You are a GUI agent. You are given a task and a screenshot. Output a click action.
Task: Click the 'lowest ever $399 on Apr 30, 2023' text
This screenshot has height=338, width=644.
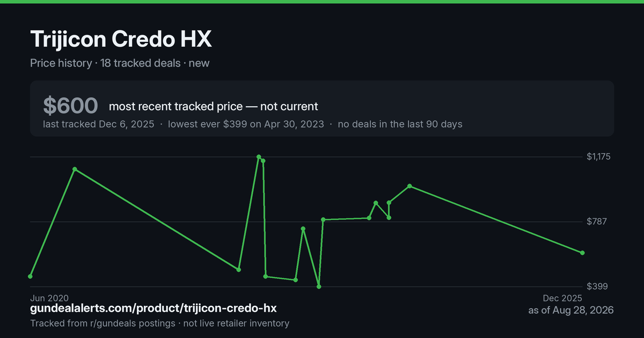click(x=246, y=124)
